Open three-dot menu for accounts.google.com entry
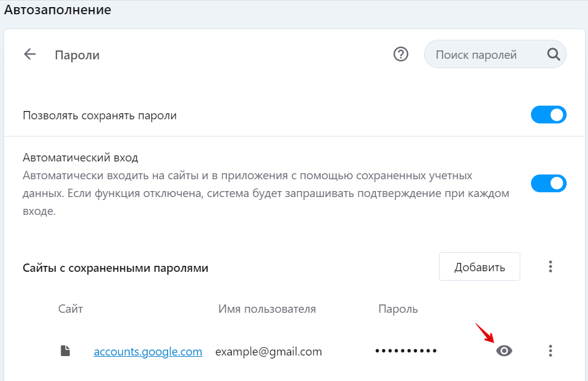Viewport: 588px width, 381px height. 551,351
